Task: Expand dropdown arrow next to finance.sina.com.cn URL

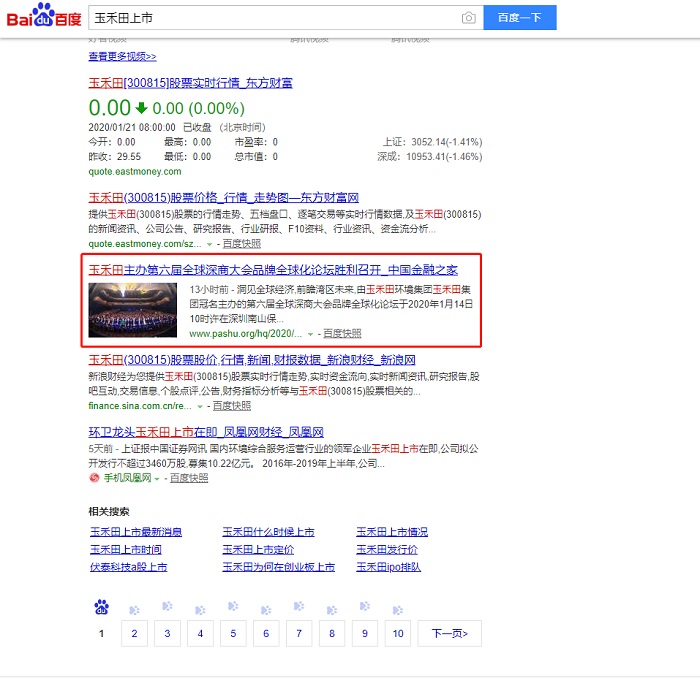Action: 200,406
